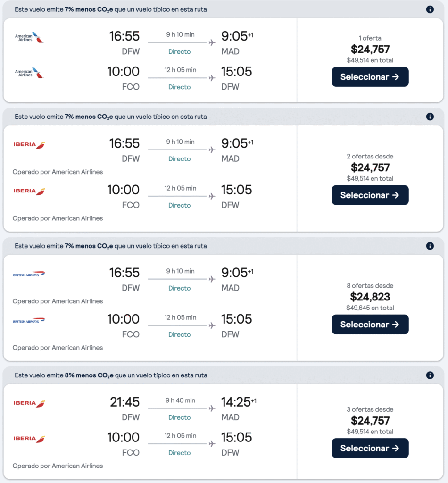This screenshot has height=483, width=448.
Task: Click British Airways logo on outbound flight
Action: click(x=29, y=274)
